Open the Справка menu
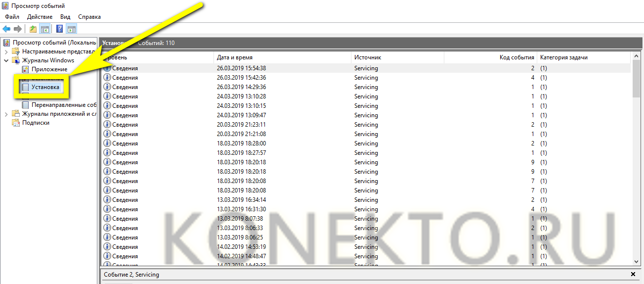The image size is (644, 284). pos(89,17)
